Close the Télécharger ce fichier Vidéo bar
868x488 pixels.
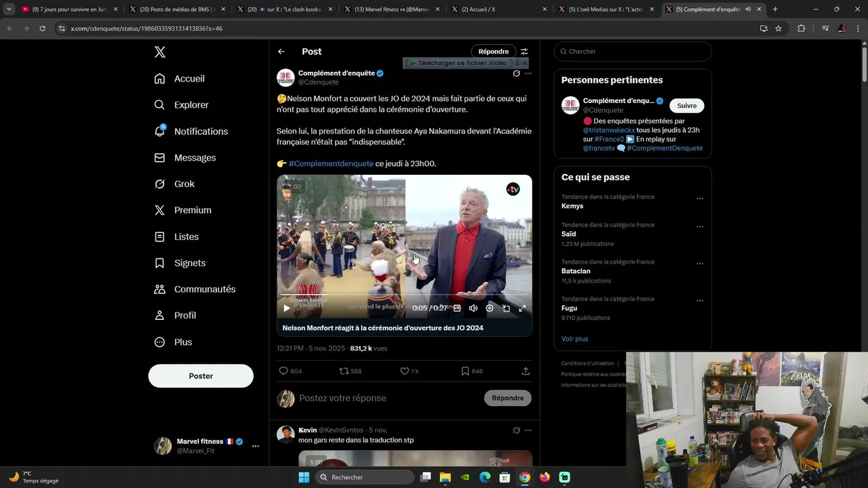click(x=524, y=62)
